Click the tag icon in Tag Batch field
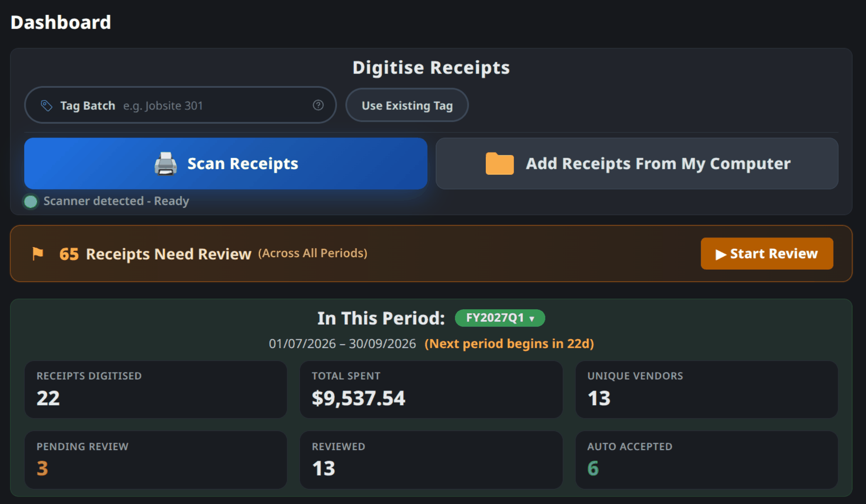 pos(46,106)
